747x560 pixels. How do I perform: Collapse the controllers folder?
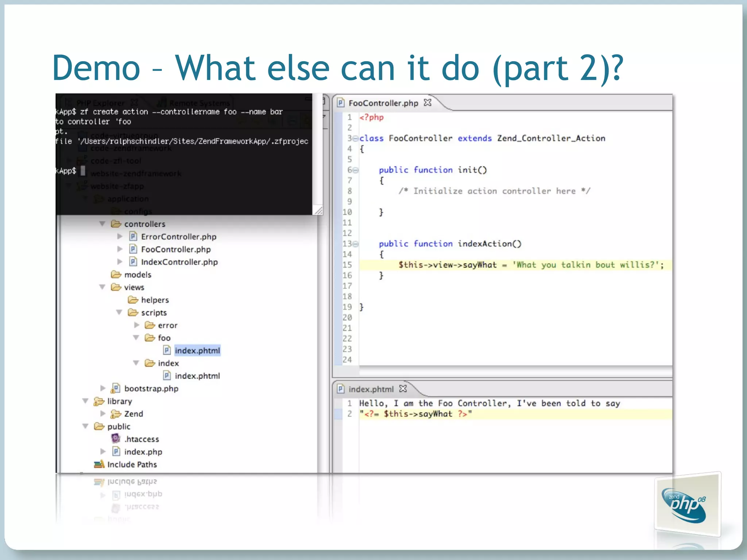tap(102, 223)
